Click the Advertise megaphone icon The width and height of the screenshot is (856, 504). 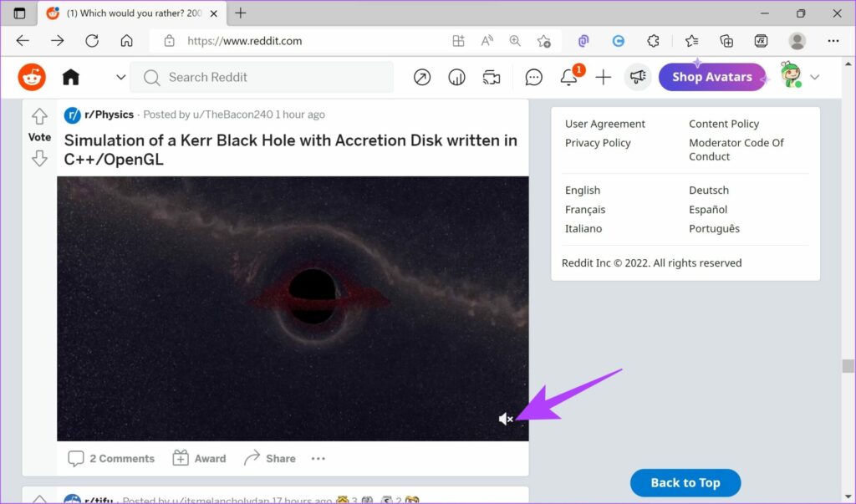coord(638,77)
